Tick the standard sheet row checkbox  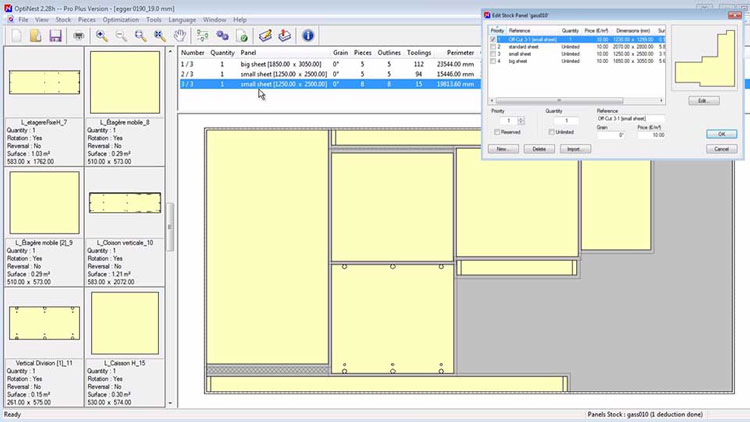click(493, 47)
